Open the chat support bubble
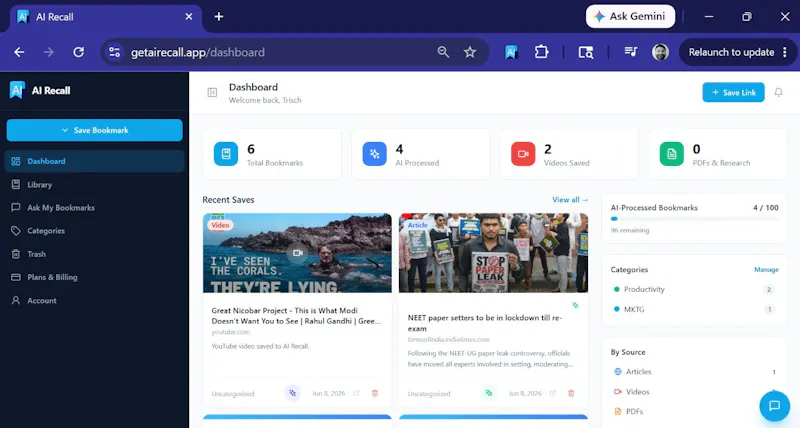 coord(774,406)
